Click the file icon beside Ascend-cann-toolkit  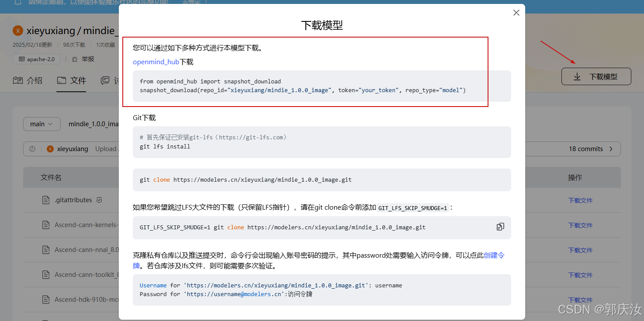(x=46, y=275)
